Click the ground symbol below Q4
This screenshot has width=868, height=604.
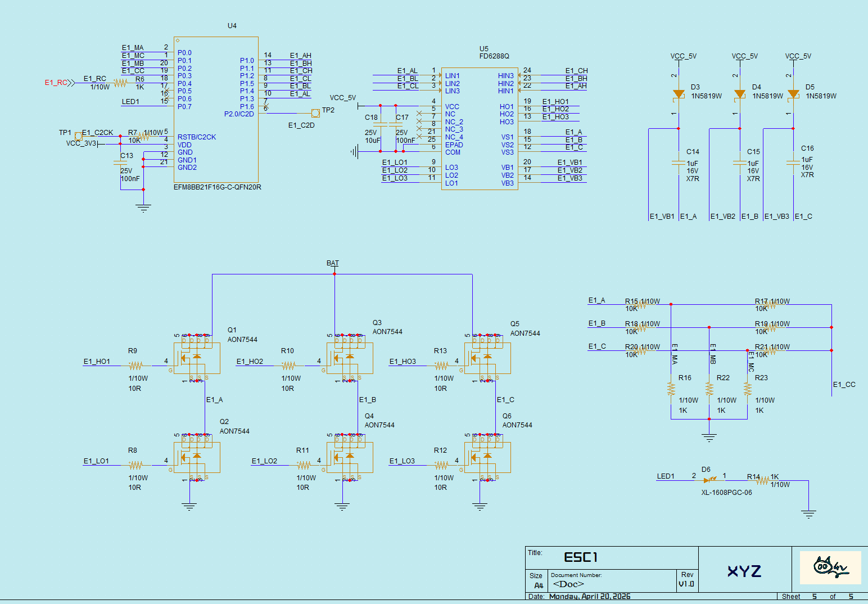(342, 506)
